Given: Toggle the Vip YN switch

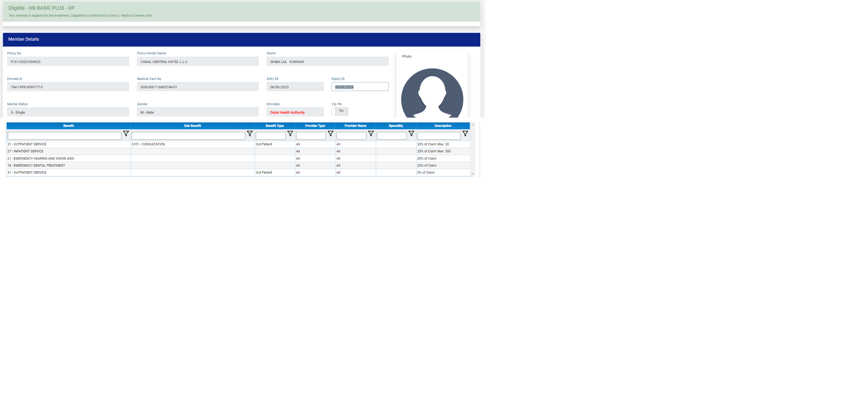Looking at the screenshot, I should [x=340, y=111].
